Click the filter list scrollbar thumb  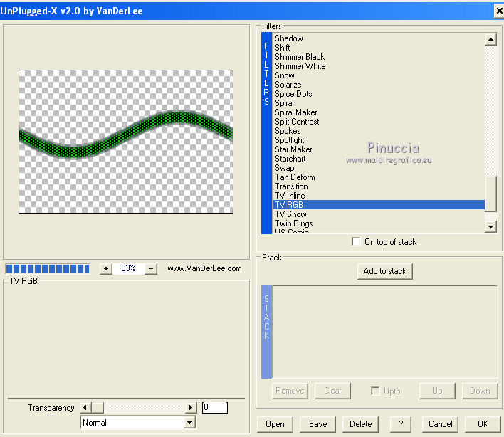[x=490, y=194]
